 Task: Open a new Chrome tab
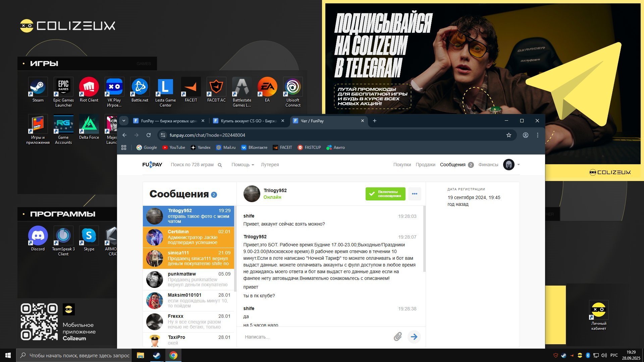point(375,121)
